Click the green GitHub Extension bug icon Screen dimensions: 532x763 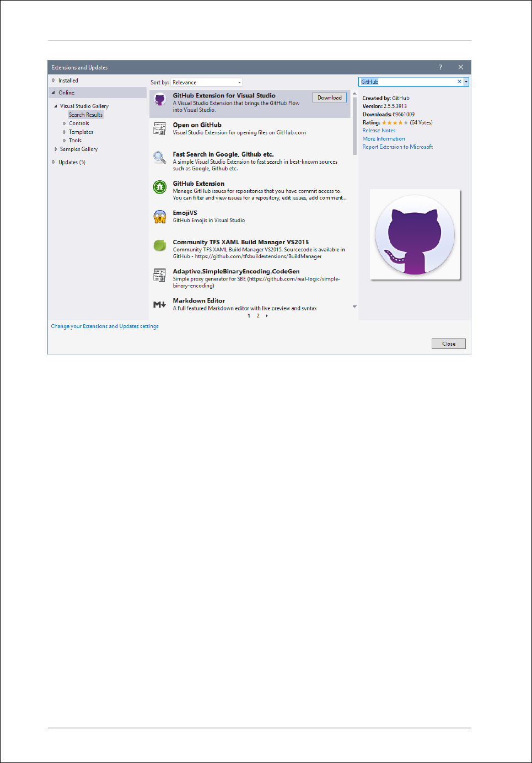pyautogui.click(x=160, y=187)
